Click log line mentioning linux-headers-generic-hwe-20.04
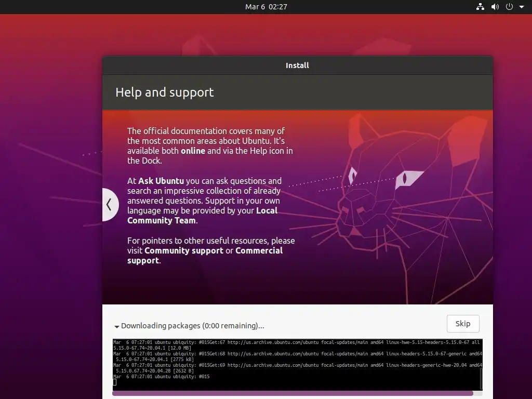 (x=298, y=368)
